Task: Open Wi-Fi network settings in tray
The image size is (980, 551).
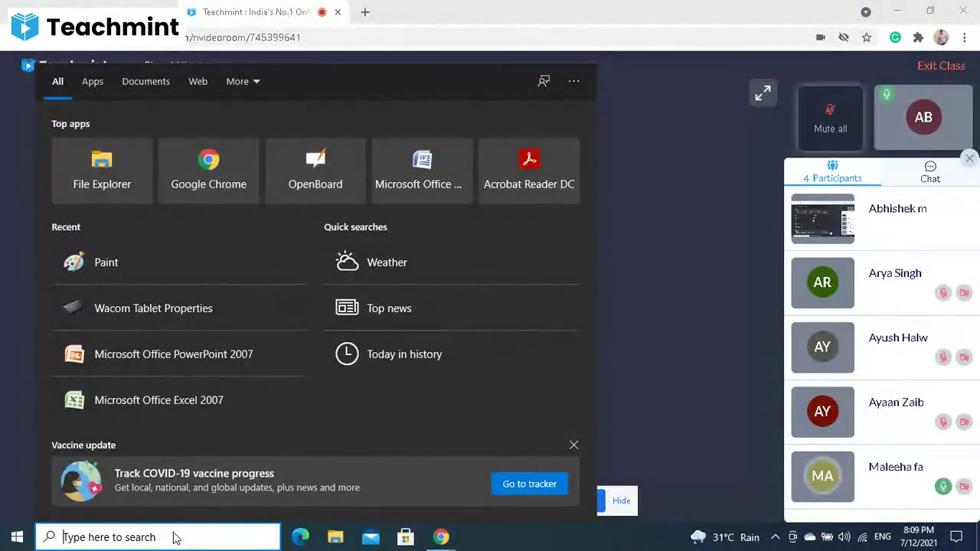Action: 862,537
